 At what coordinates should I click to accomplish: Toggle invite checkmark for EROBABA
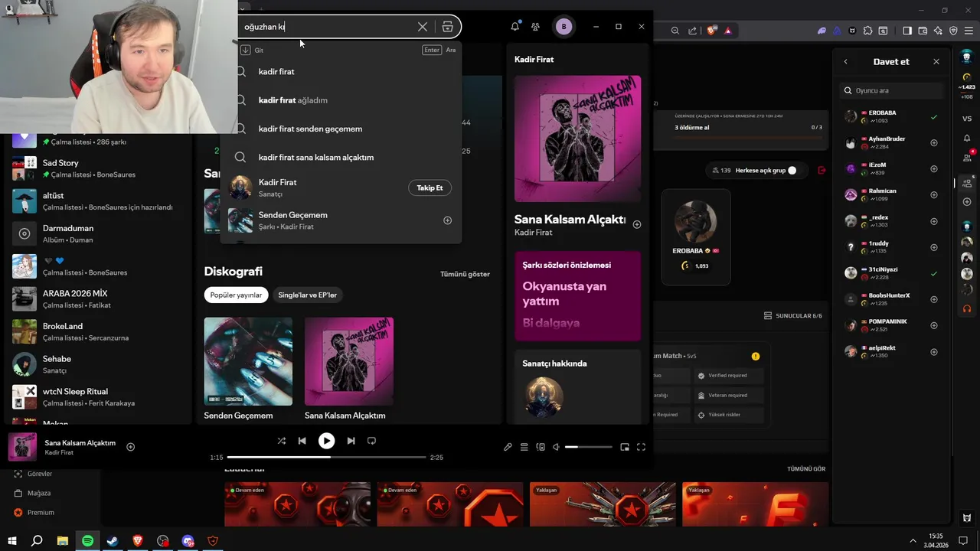point(934,117)
